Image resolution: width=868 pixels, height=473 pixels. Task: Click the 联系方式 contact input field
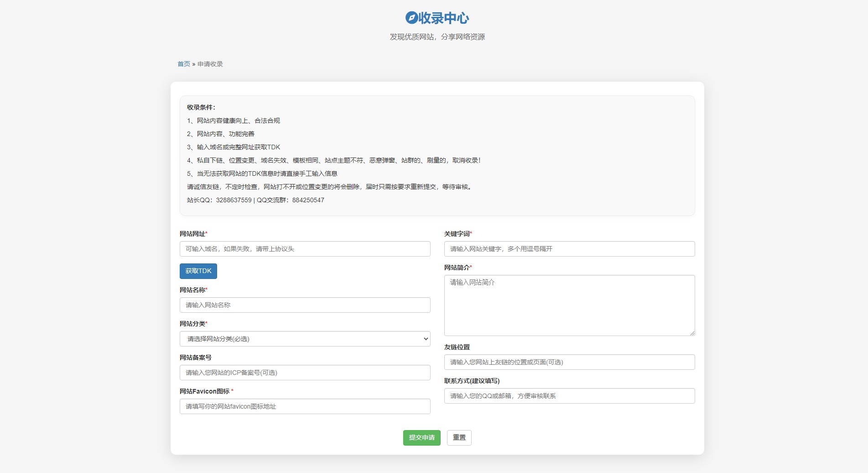click(x=569, y=396)
